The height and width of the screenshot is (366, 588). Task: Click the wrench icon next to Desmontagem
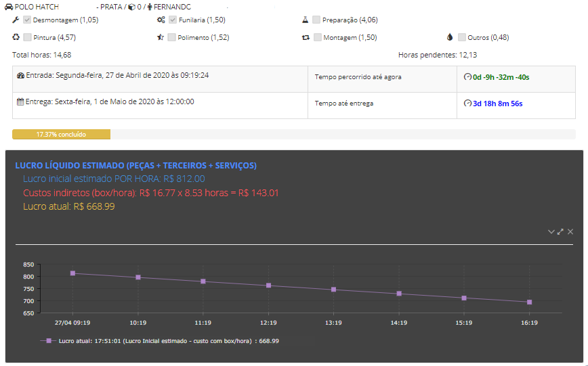click(16, 20)
